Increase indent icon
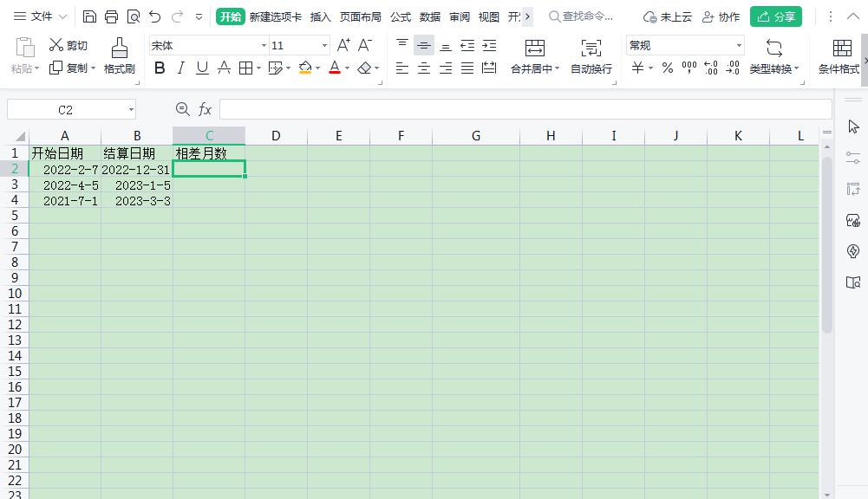 click(489, 45)
